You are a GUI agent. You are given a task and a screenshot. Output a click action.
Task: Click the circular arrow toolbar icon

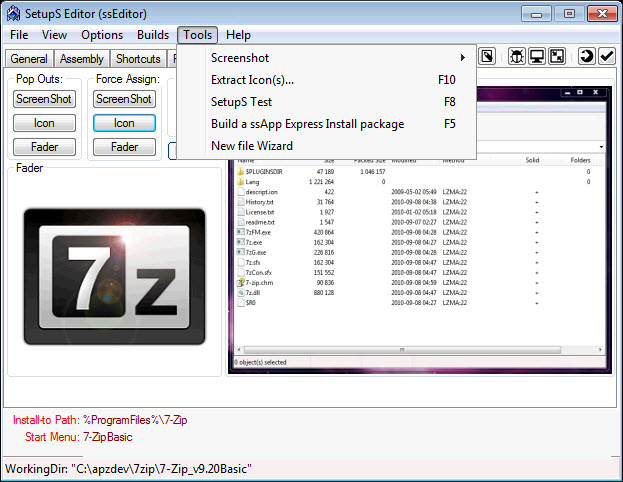pyautogui.click(x=586, y=56)
